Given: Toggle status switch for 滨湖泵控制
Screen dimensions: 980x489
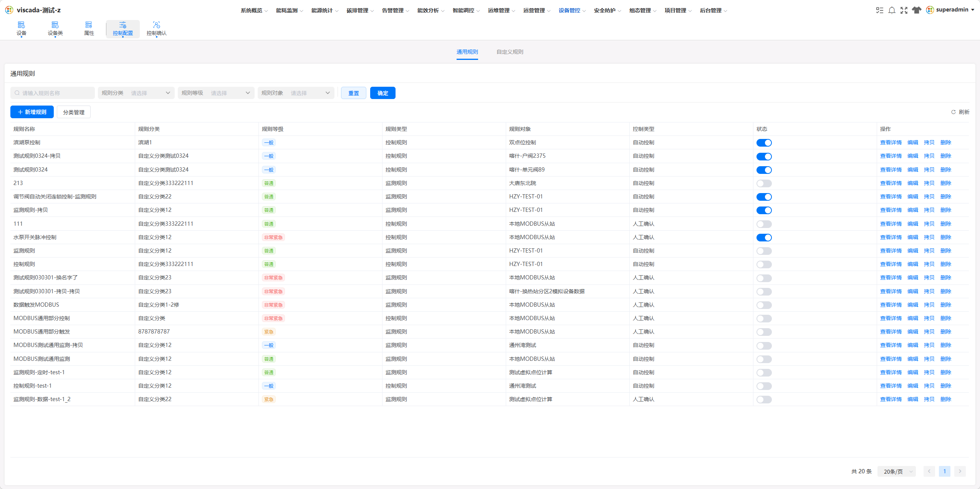Looking at the screenshot, I should (764, 143).
